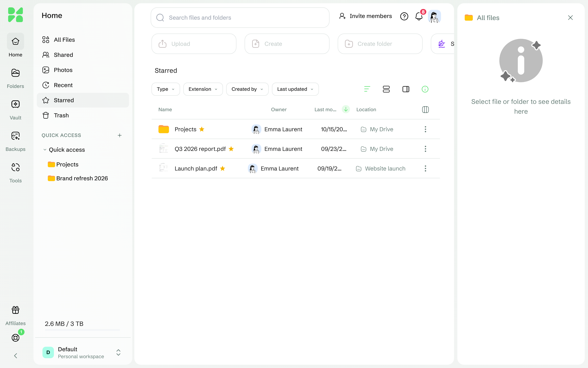This screenshot has width=588, height=368.
Task: Collapse the Quick access tree
Action: 45,150
